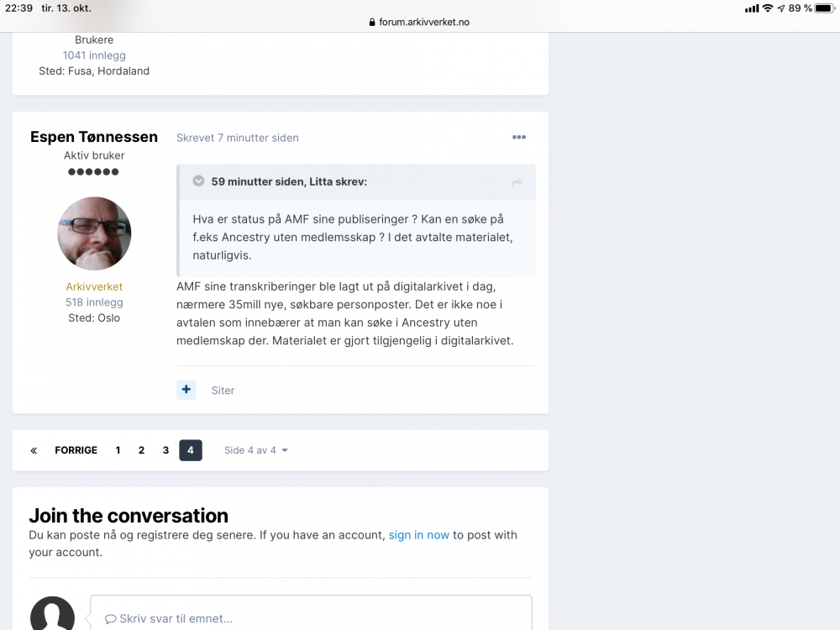Open page 1 of the thread
840x630 pixels.
(118, 450)
